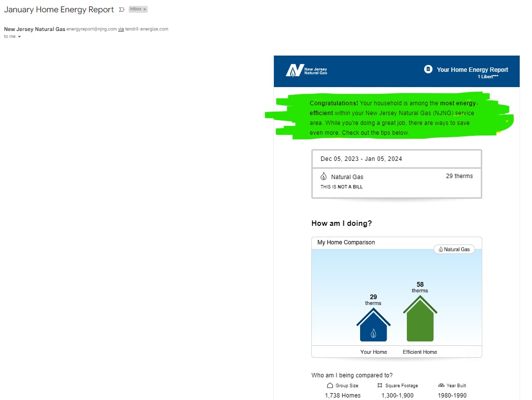The image size is (532, 400).
Task: Click the '29 therms' usage value in the billing box
Action: (459, 176)
